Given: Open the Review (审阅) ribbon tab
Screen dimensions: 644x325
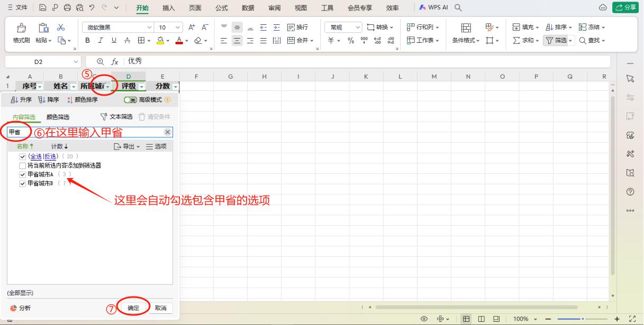Looking at the screenshot, I should (x=275, y=8).
